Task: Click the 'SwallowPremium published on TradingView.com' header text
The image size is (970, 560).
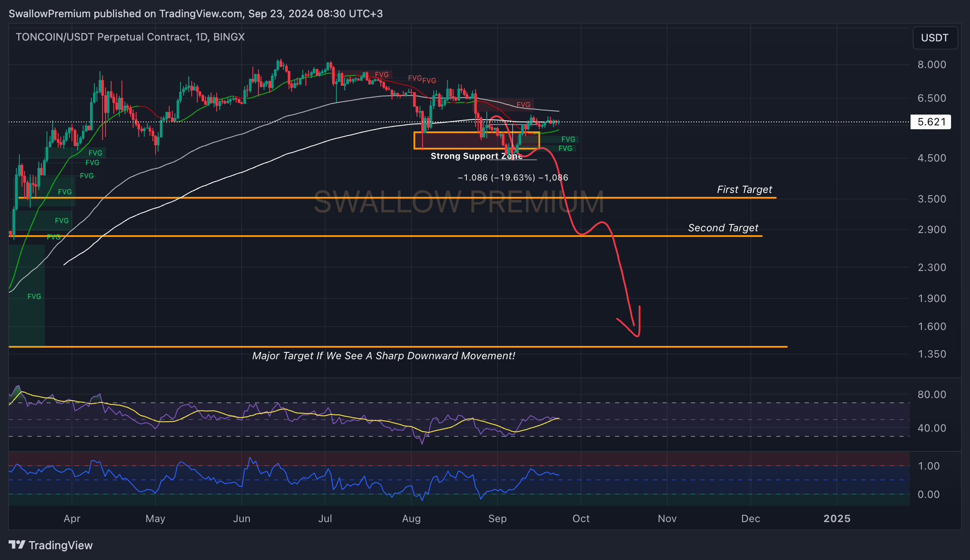Action: point(196,14)
